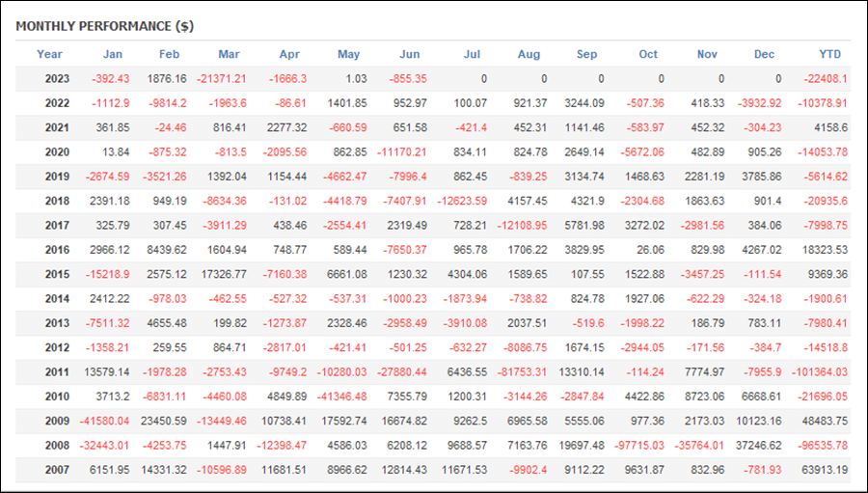Select 2008 Oct value -97715.03
This screenshot has width=868, height=493.
639,446
